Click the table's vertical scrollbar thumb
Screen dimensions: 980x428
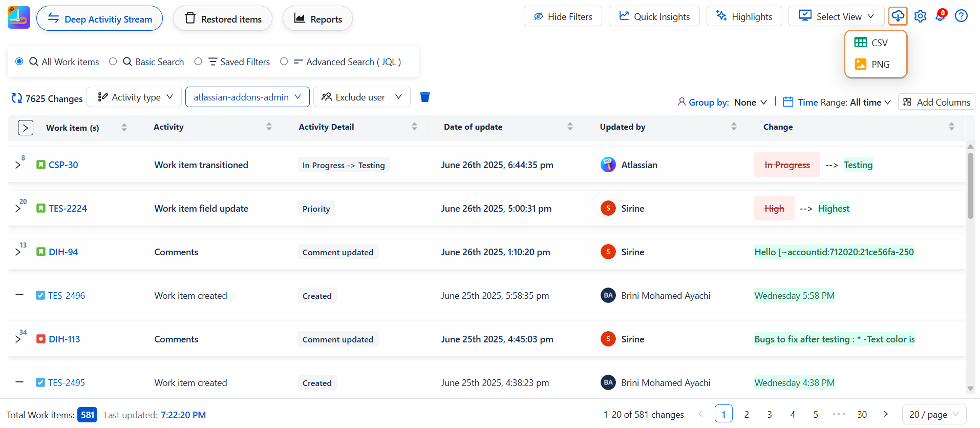coord(970,186)
